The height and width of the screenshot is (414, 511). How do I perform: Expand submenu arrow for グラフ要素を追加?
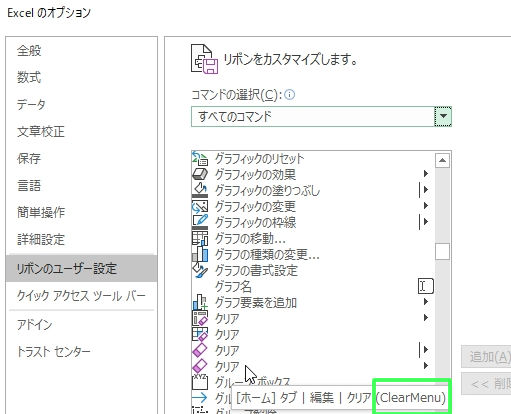coord(426,302)
